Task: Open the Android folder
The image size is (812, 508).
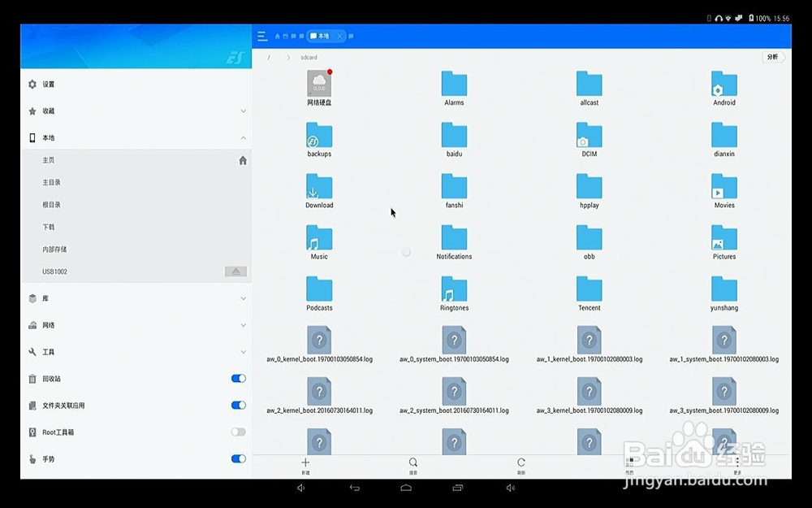Action: click(724, 88)
